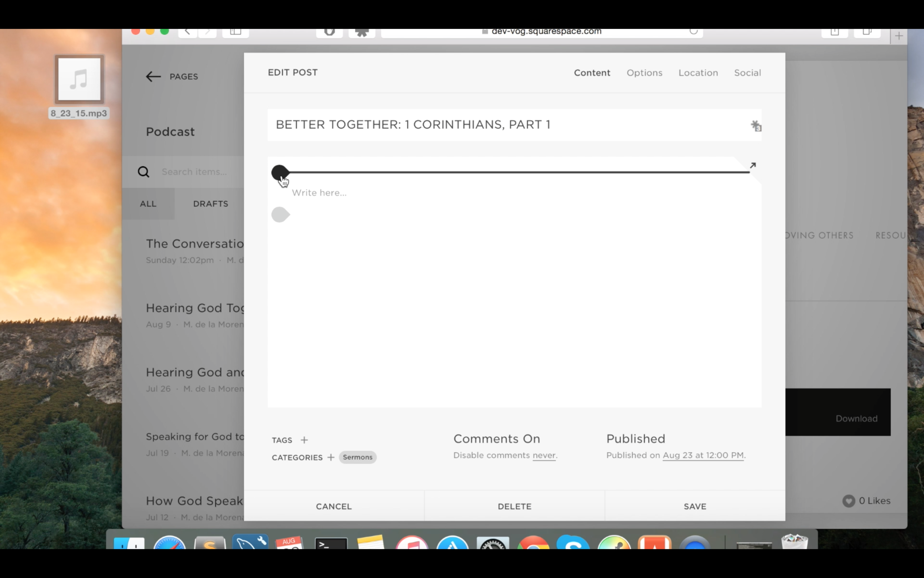
Task: Open Sublime Text from the Dock
Action: (210, 543)
